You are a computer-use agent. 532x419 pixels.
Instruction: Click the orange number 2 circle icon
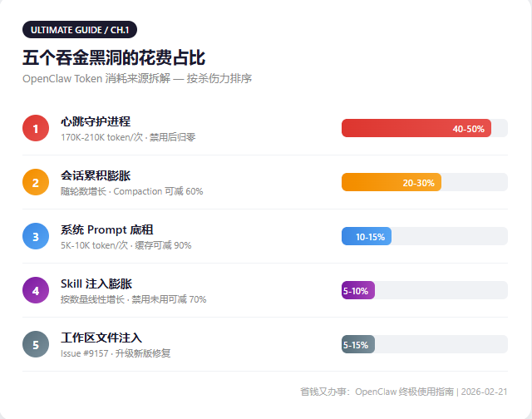36,182
